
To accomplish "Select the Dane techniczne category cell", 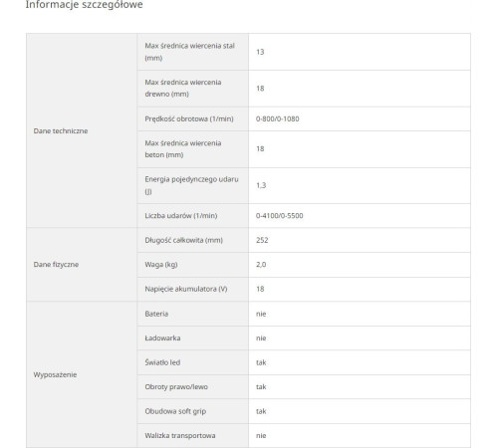I will pyautogui.click(x=82, y=130).
